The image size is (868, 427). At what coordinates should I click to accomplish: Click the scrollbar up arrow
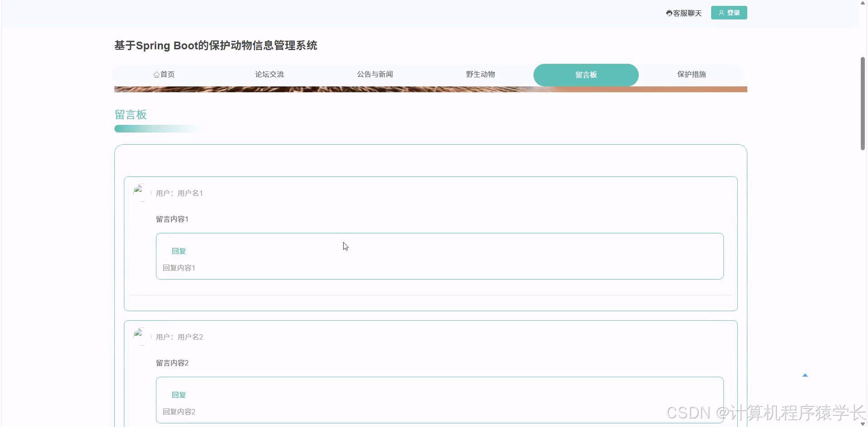coord(863,3)
